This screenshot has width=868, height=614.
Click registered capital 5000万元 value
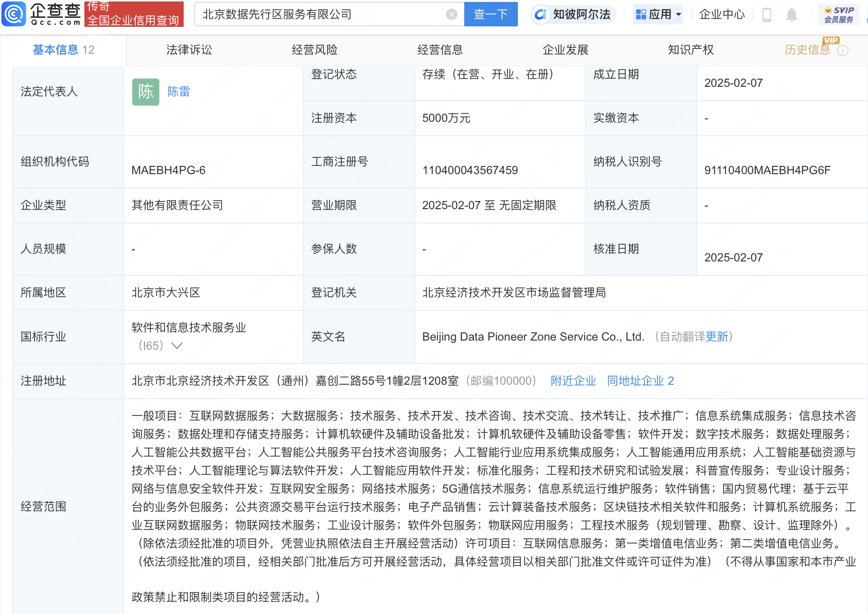(446, 118)
